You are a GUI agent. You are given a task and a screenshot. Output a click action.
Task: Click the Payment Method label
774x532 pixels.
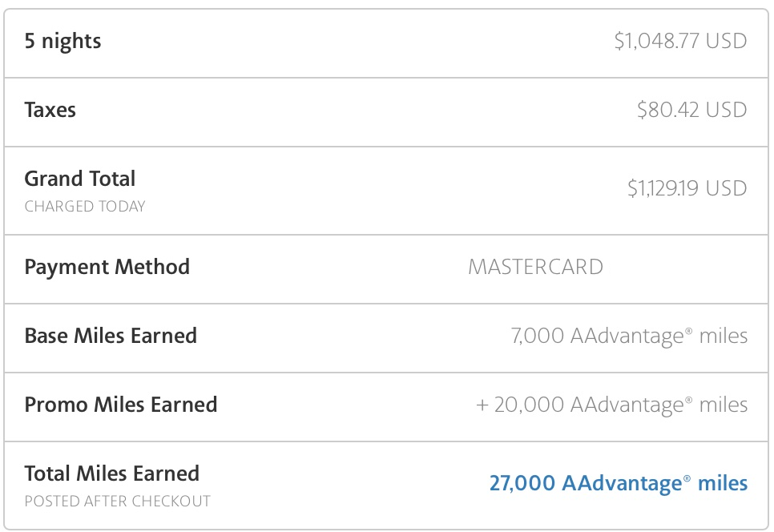point(107,267)
